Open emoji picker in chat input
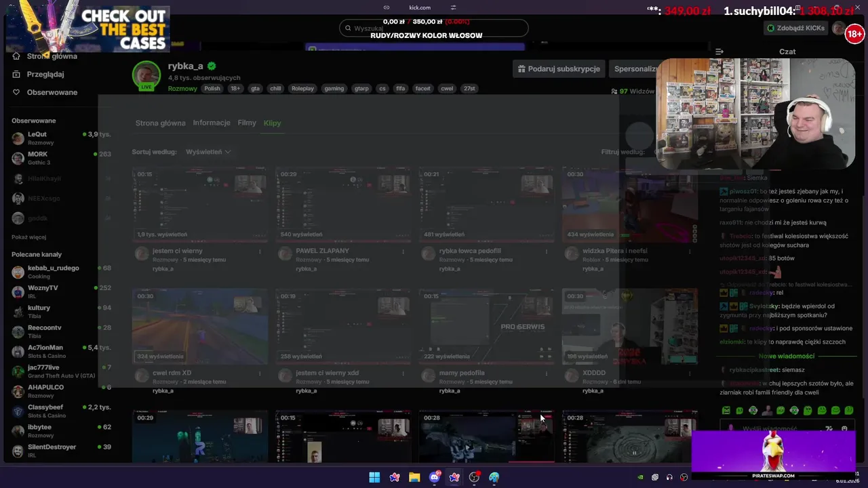This screenshot has height=488, width=868. 844,428
